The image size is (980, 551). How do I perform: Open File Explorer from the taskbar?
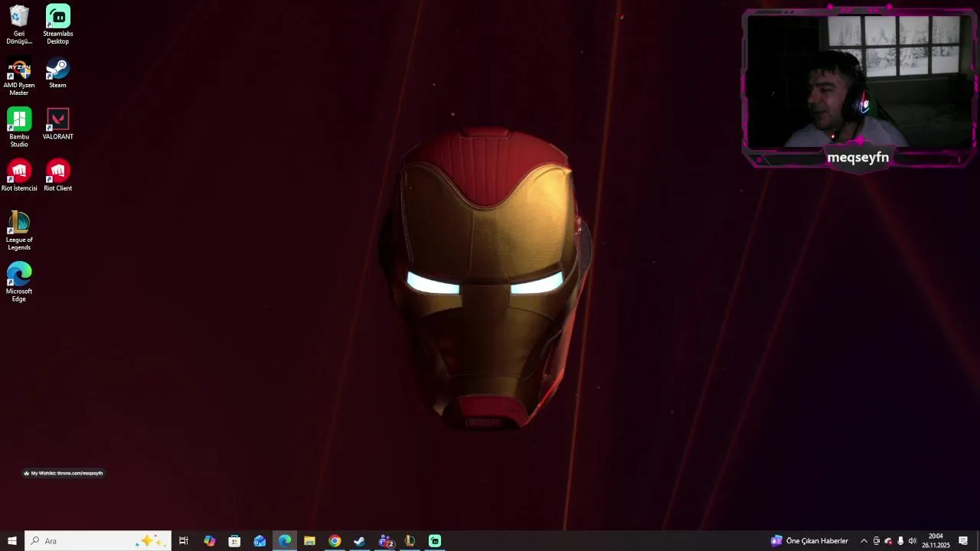[x=309, y=541]
